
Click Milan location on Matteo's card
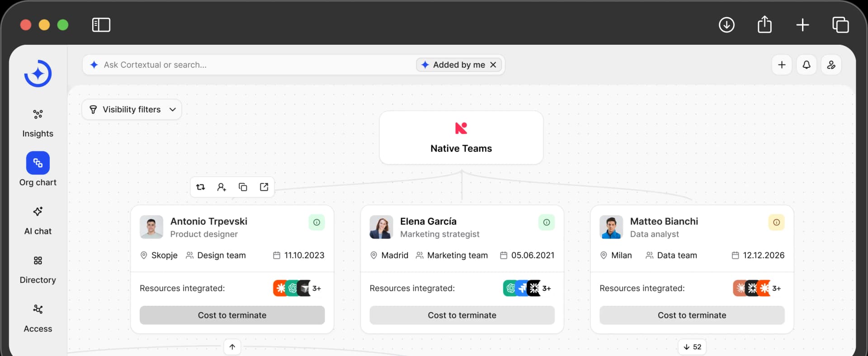tap(616, 255)
